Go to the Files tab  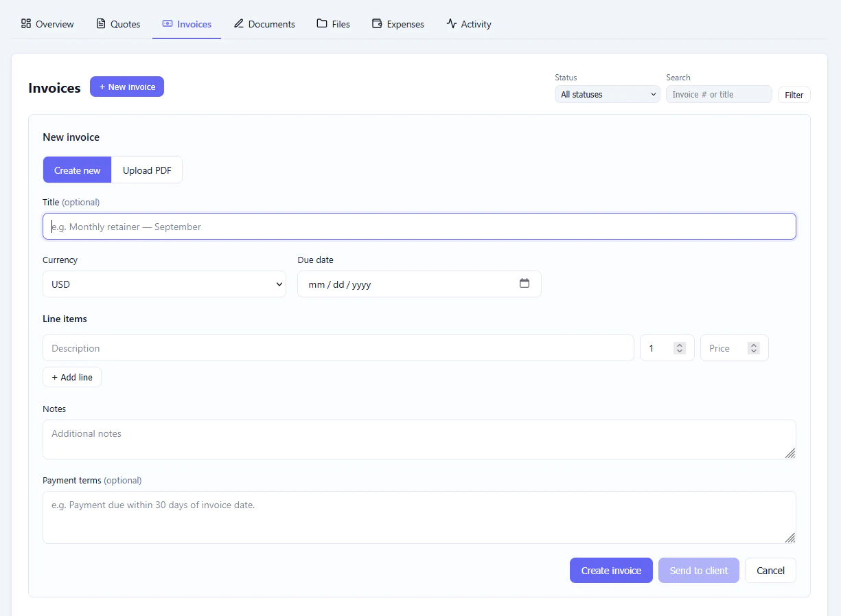point(333,24)
